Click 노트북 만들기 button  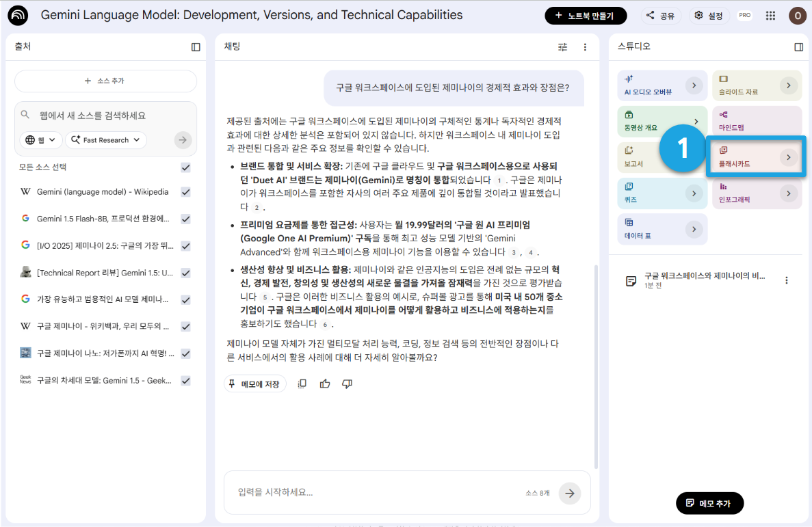(x=586, y=16)
